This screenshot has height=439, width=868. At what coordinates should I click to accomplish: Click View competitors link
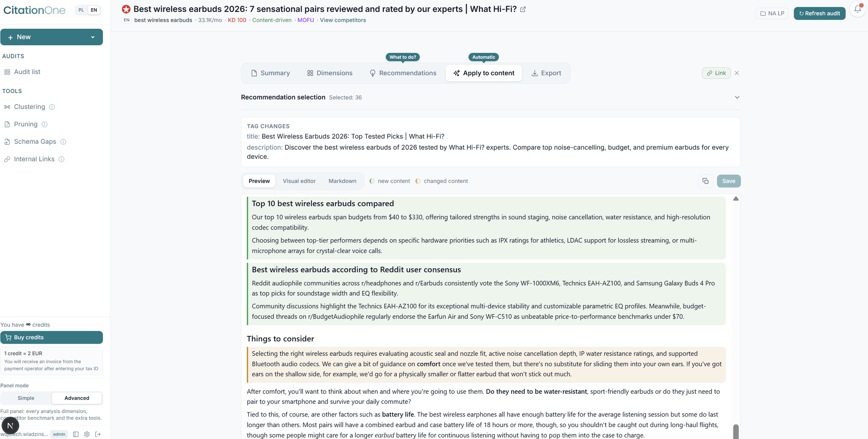[343, 20]
